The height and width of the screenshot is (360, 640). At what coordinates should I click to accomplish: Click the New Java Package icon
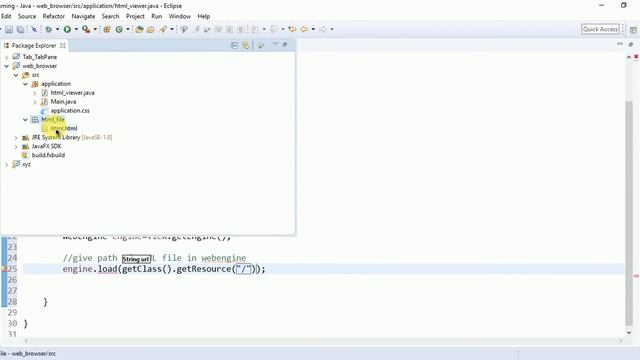[x=107, y=29]
